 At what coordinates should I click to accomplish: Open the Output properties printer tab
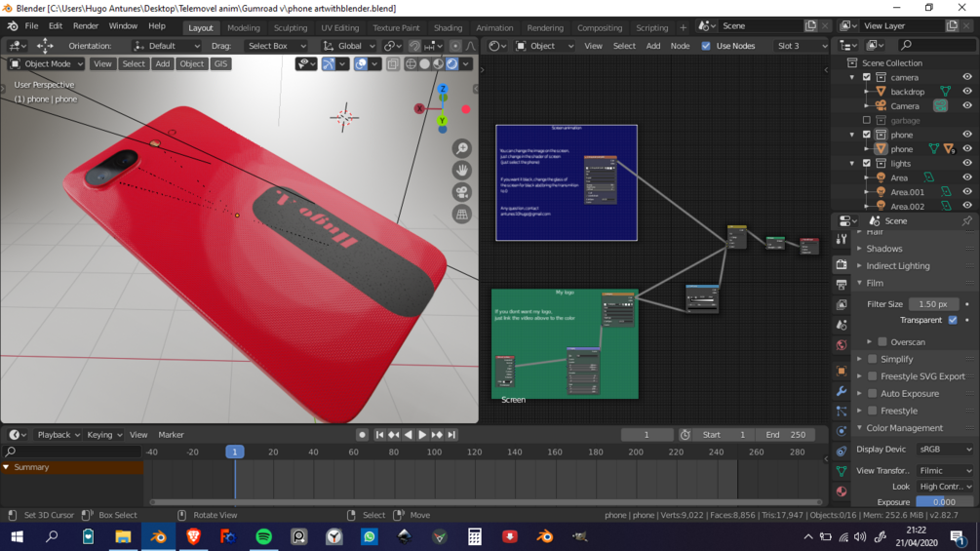pos(842,285)
